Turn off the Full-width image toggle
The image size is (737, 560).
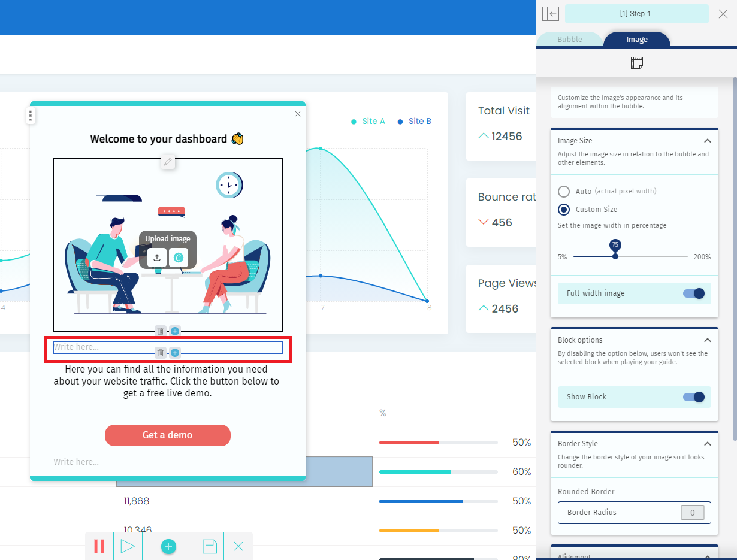[x=693, y=293]
